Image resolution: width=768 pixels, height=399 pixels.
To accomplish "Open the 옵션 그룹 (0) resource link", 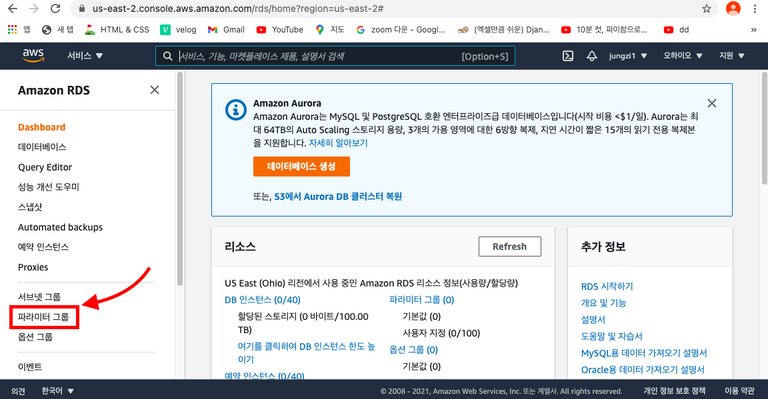I will [413, 350].
